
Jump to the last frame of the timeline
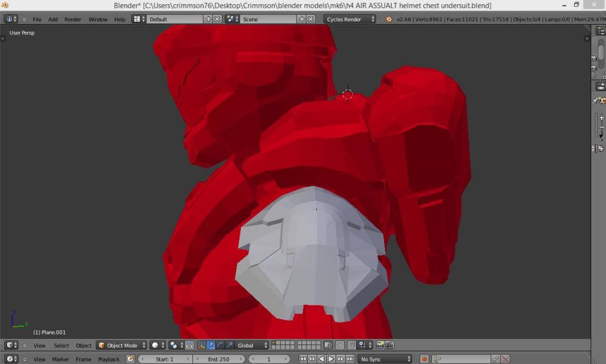[x=350, y=359]
